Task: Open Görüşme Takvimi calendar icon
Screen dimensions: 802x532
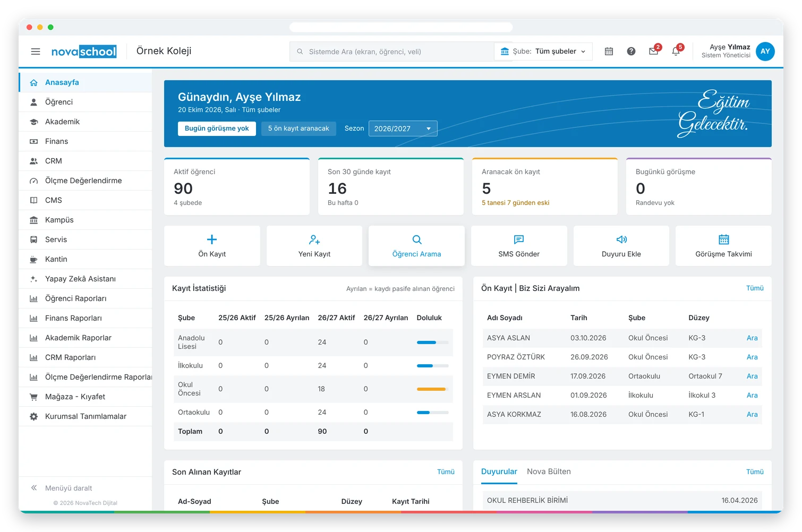Action: (724, 239)
